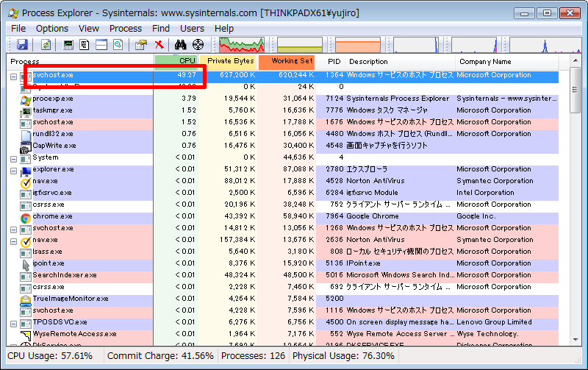Click the taskmgr.exe icon
The width and height of the screenshot is (588, 370).
click(x=26, y=112)
